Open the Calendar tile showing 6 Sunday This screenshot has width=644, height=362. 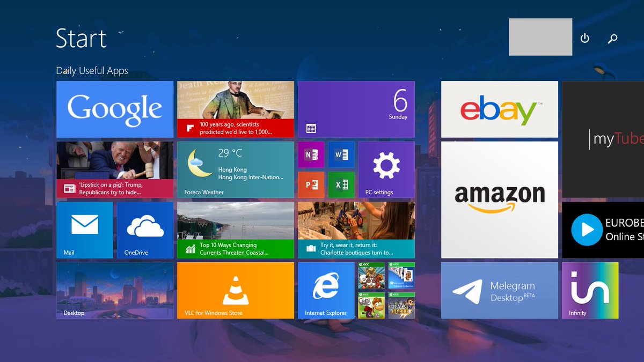pos(356,109)
